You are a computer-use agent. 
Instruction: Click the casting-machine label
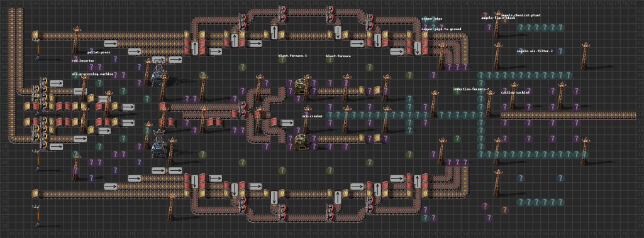pos(515,92)
